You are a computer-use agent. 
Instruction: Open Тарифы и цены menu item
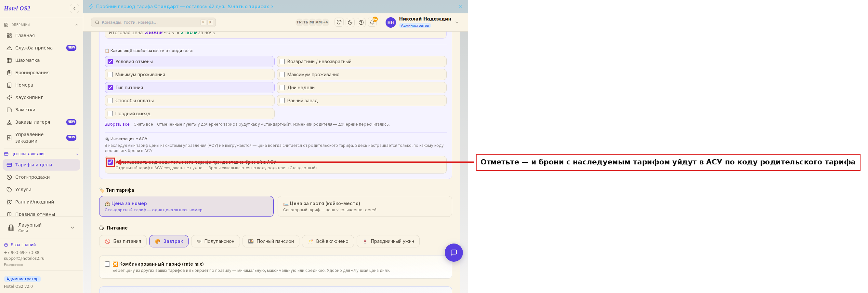(41, 165)
